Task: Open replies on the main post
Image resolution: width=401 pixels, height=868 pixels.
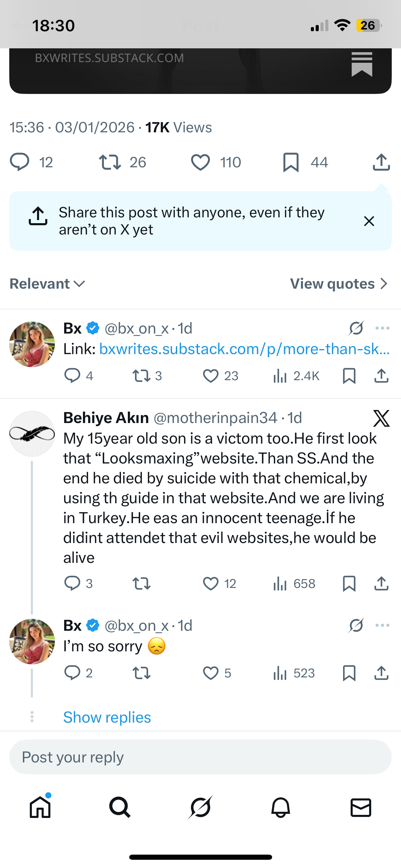Action: 20,162
